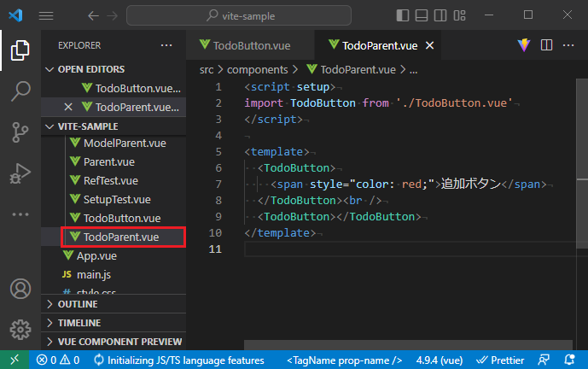Viewport: 588px width, 369px height.
Task: Select TodoParent.vue in the file tree
Action: point(114,237)
